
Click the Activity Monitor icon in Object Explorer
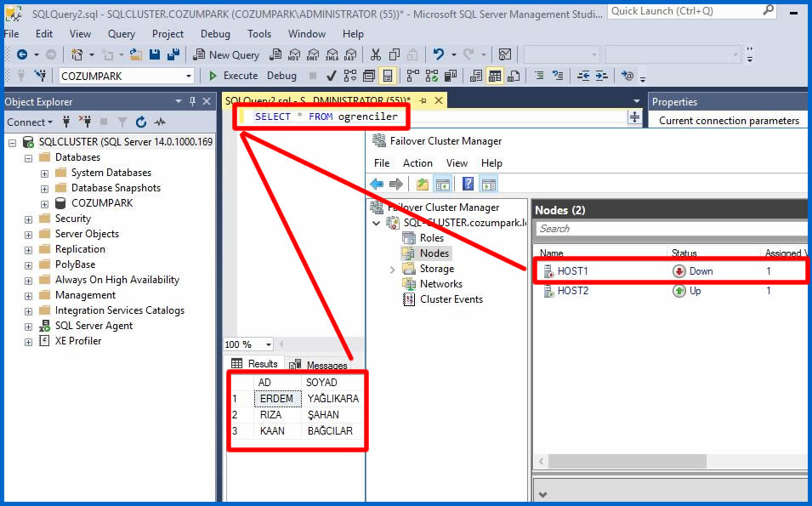tap(160, 122)
